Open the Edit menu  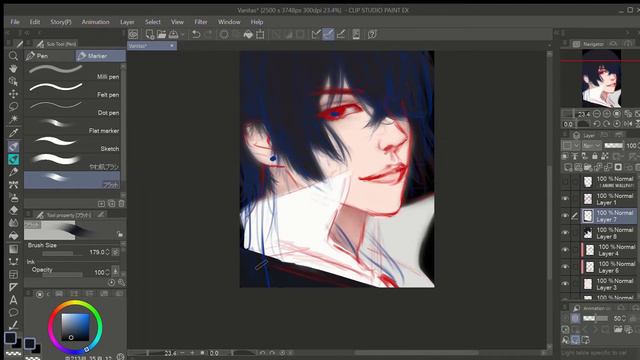[35, 22]
